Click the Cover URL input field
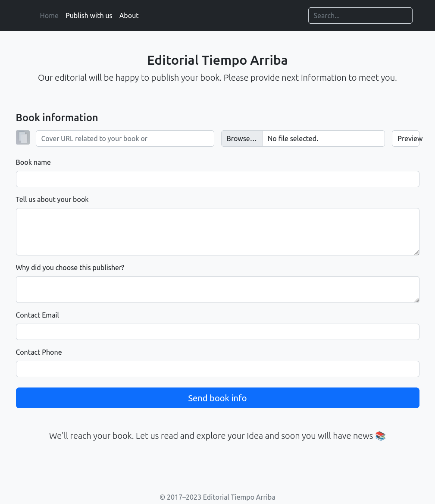The image size is (435, 504). pos(125,139)
